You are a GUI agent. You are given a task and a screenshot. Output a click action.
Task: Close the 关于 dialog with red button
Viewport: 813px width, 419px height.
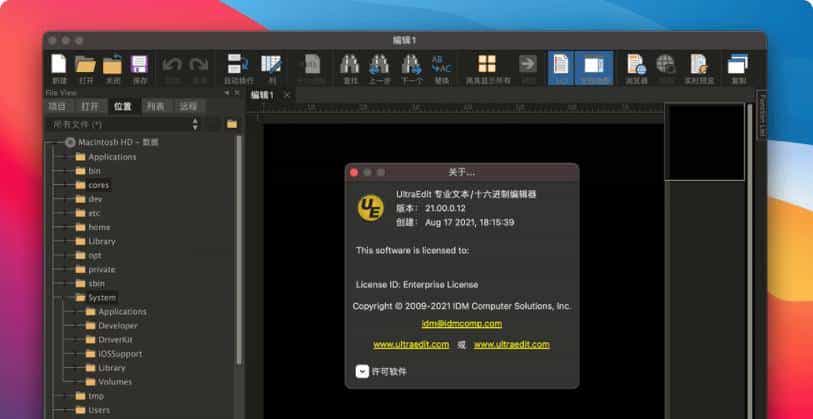(354, 173)
